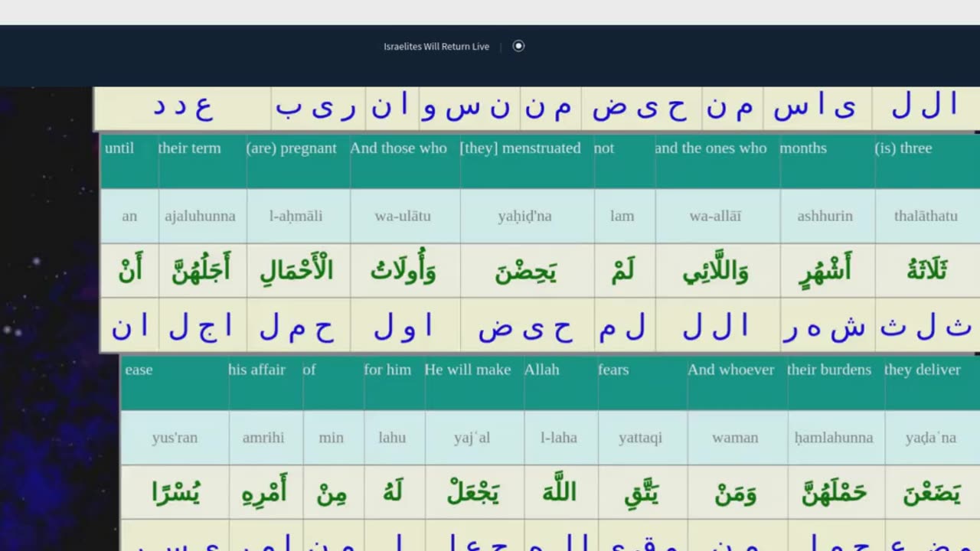Click the transliteration 'thalāthatu'
This screenshot has width=980, height=551.
926,216
